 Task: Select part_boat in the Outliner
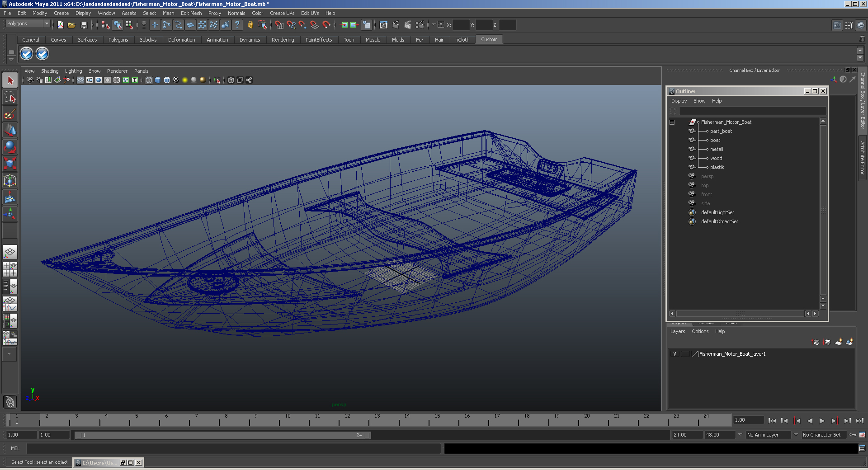(x=721, y=131)
